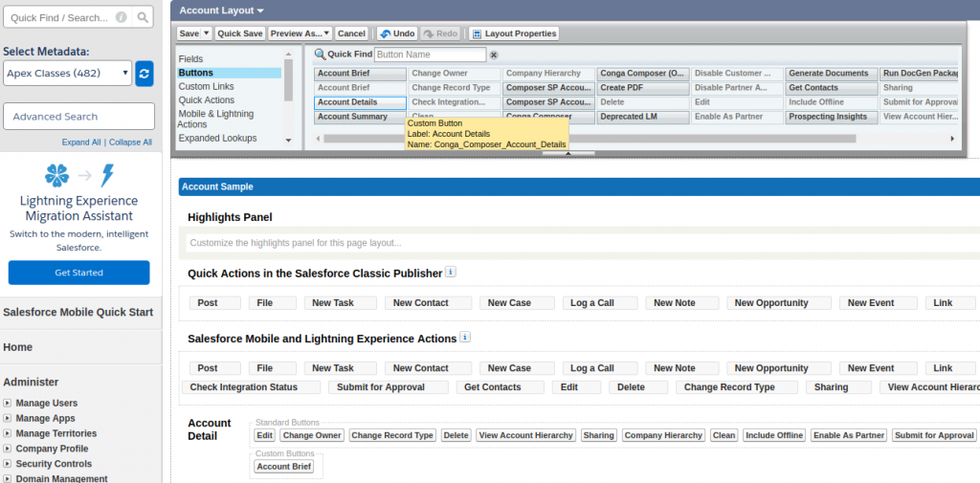
Task: Select Quick Actions in the palette list
Action: point(206,99)
